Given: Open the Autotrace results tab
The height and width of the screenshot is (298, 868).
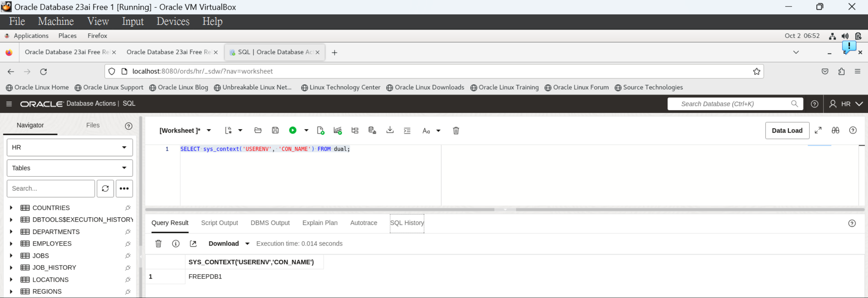Looking at the screenshot, I should click(x=363, y=223).
